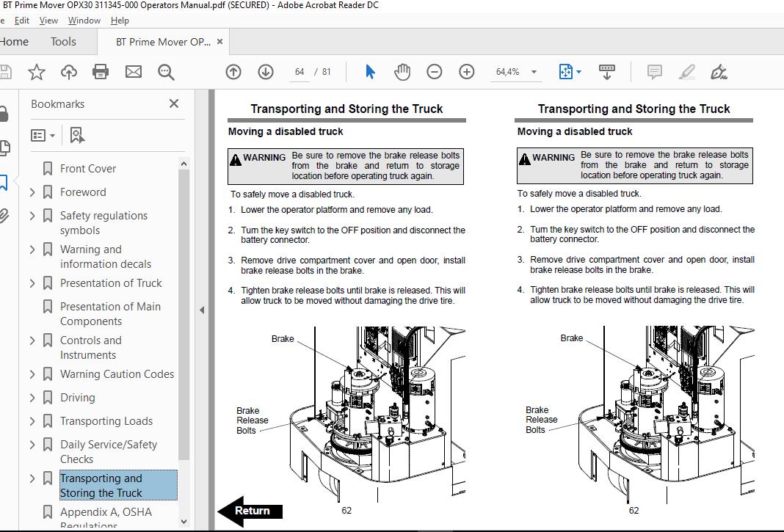Expand the Driving bookmark
The height and width of the screenshot is (532, 784).
point(32,397)
